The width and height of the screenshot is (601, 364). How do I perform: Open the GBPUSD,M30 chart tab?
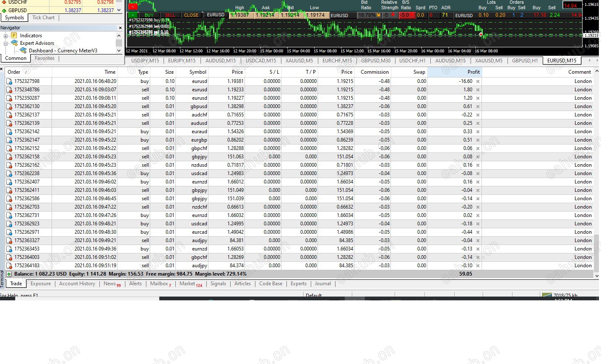(x=376, y=61)
